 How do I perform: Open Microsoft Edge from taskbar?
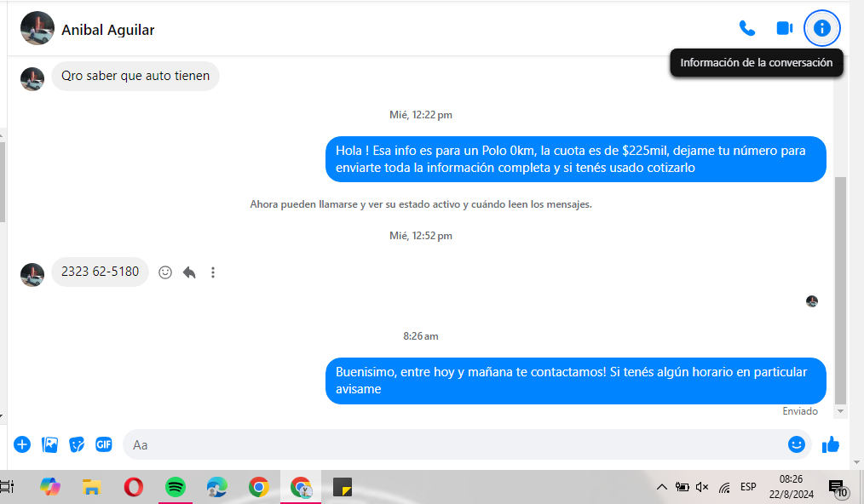(217, 487)
